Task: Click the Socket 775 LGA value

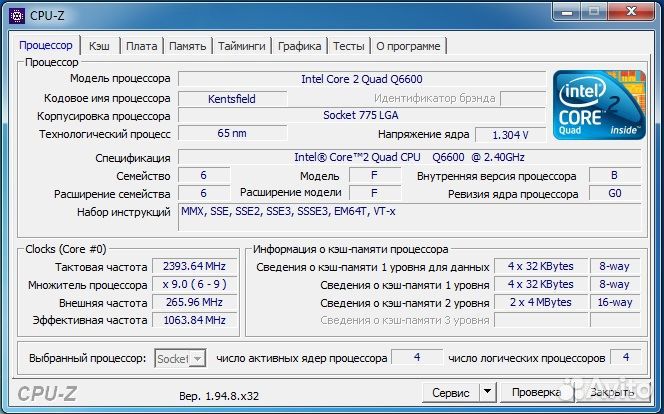Action: pyautogui.click(x=362, y=115)
